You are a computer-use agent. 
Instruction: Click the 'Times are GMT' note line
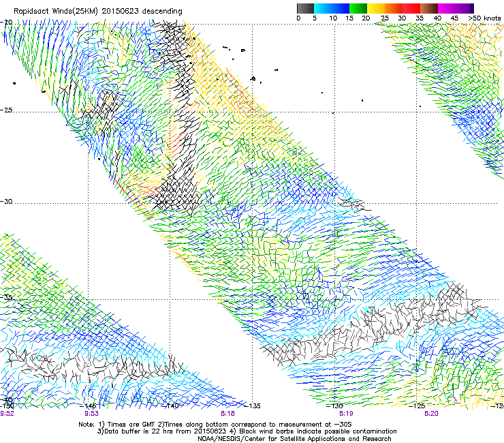(x=215, y=425)
